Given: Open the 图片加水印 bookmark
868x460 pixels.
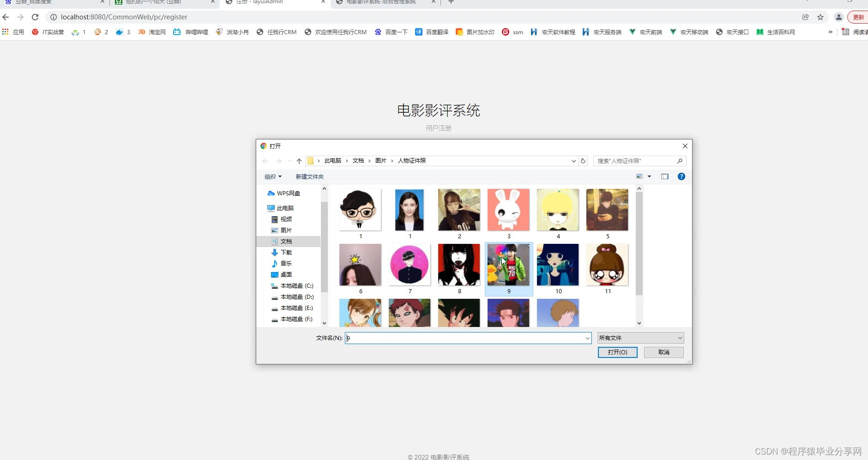Looking at the screenshot, I should coord(475,32).
